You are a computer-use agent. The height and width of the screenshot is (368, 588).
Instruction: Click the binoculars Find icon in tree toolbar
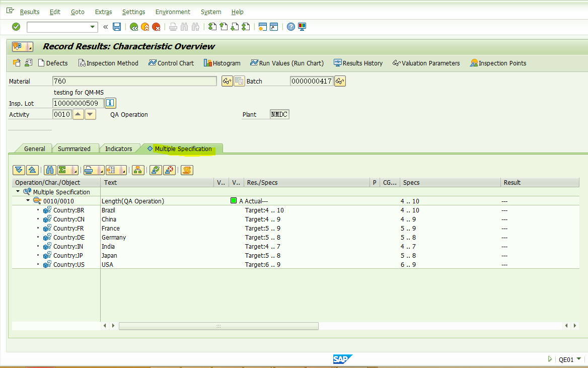[x=49, y=170]
